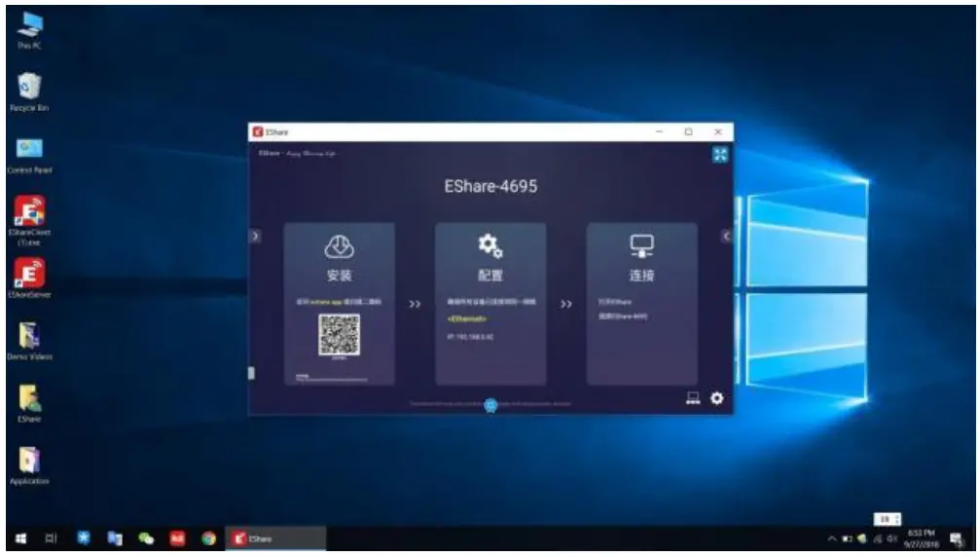The image size is (980, 557).
Task: Select the Application folder desktop icon
Action: click(29, 465)
